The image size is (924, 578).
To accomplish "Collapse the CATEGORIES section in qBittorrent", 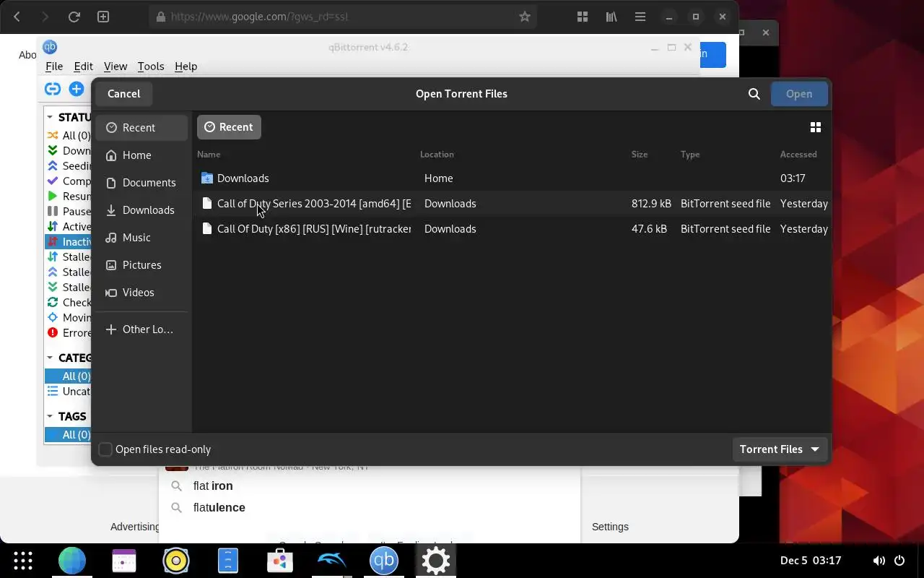I will [50, 358].
